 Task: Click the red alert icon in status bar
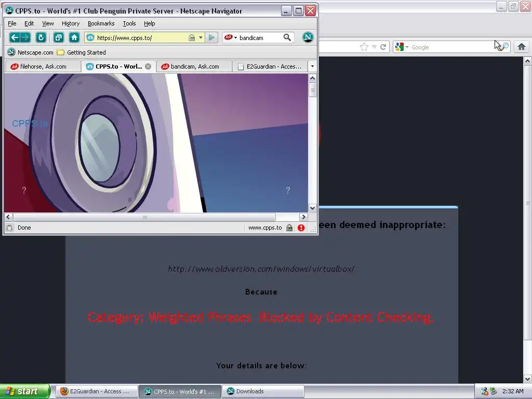pos(301,228)
